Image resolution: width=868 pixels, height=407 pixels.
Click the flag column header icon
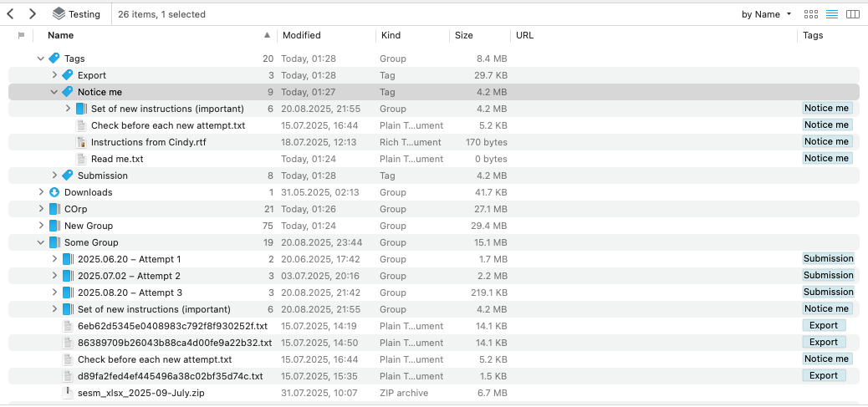(x=21, y=36)
